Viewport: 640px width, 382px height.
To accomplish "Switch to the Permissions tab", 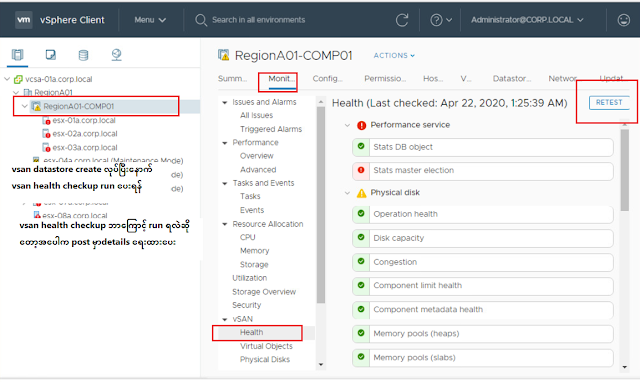I will [385, 78].
